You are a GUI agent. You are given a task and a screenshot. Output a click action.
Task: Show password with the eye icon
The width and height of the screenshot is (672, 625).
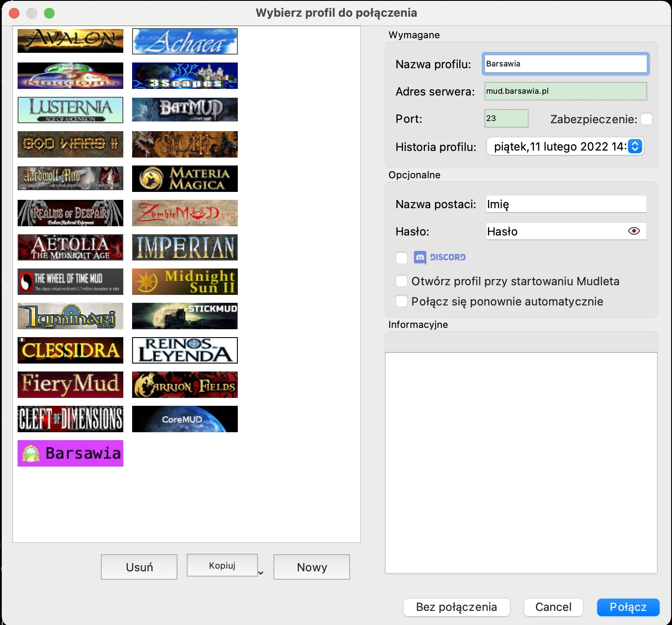(x=634, y=231)
